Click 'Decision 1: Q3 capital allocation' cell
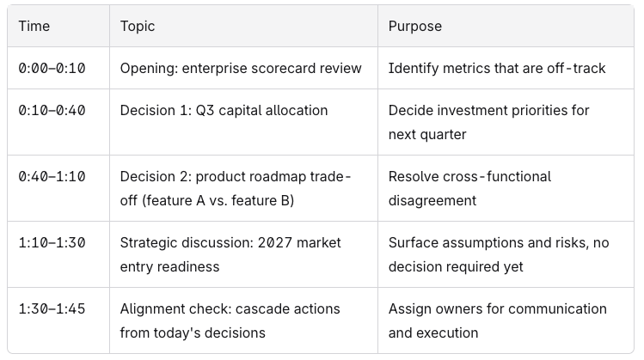 point(243,122)
